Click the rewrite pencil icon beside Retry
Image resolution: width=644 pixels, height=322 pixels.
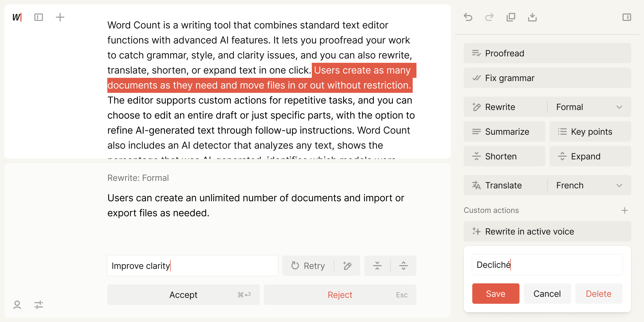point(347,266)
